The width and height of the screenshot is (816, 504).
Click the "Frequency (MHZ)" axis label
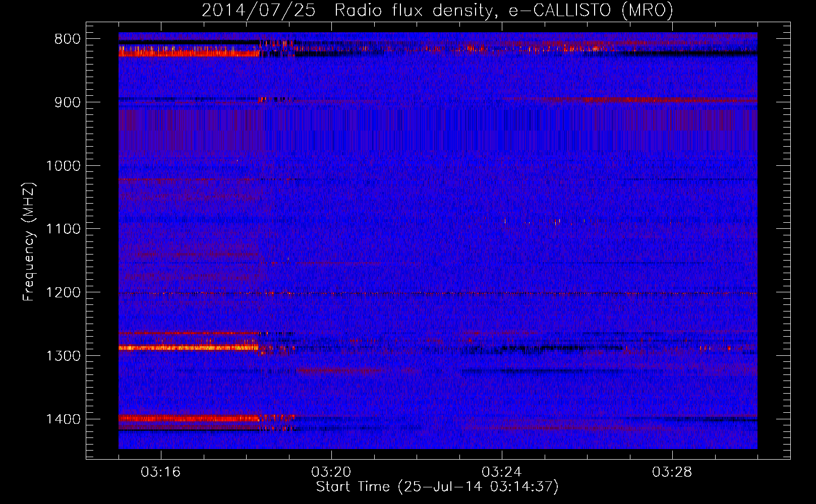click(x=29, y=242)
